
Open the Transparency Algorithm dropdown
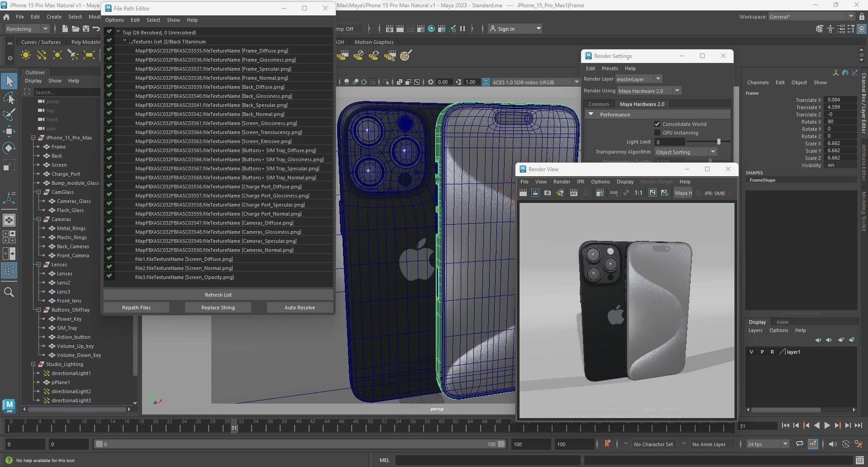[686, 152]
